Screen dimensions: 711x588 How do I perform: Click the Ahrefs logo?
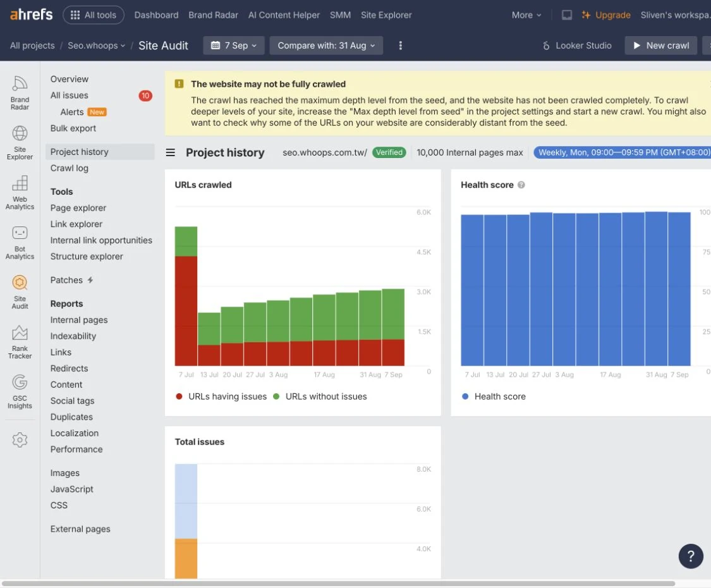click(x=32, y=15)
